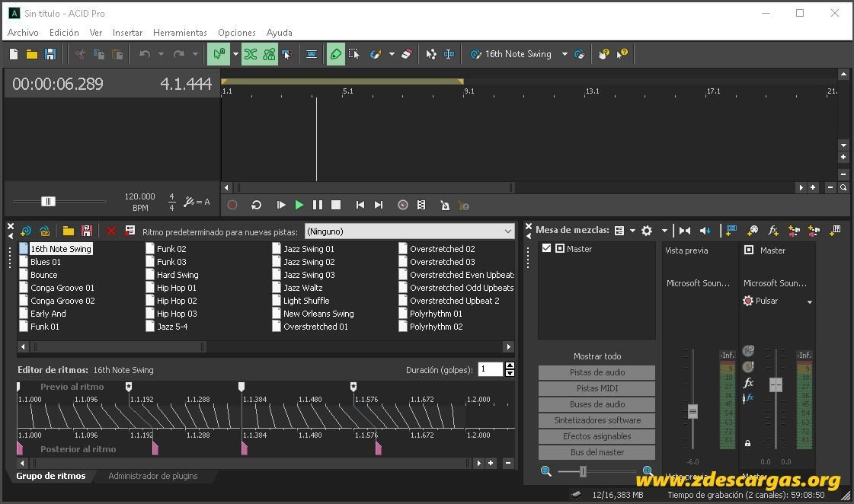854x504 pixels.
Task: Toggle Enable Snapping green toolbar button
Action: click(219, 54)
